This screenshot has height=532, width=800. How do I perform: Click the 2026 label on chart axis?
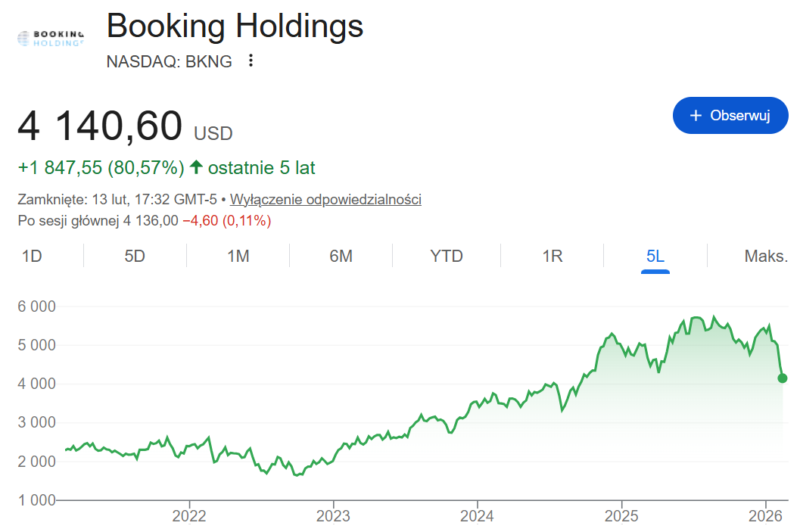click(766, 516)
